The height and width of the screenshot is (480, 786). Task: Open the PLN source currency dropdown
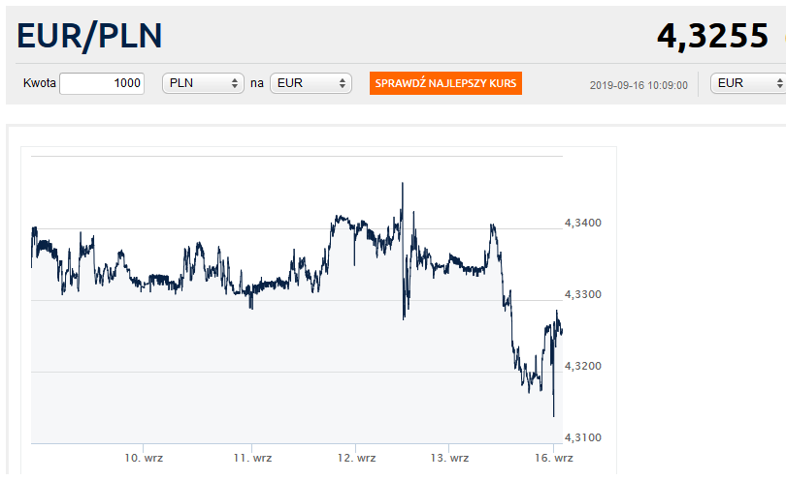coord(203,83)
